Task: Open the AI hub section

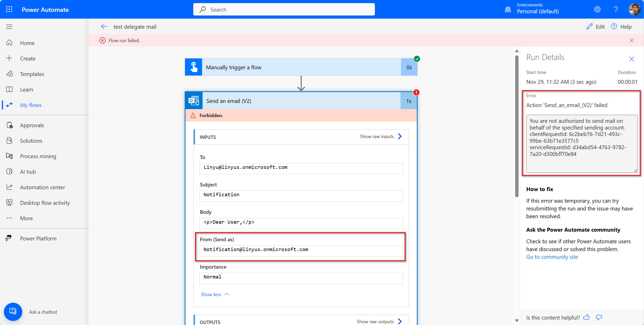Action: (x=27, y=172)
